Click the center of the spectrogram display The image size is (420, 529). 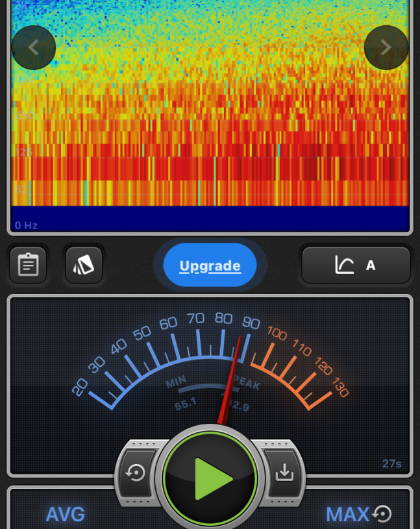pos(210,110)
